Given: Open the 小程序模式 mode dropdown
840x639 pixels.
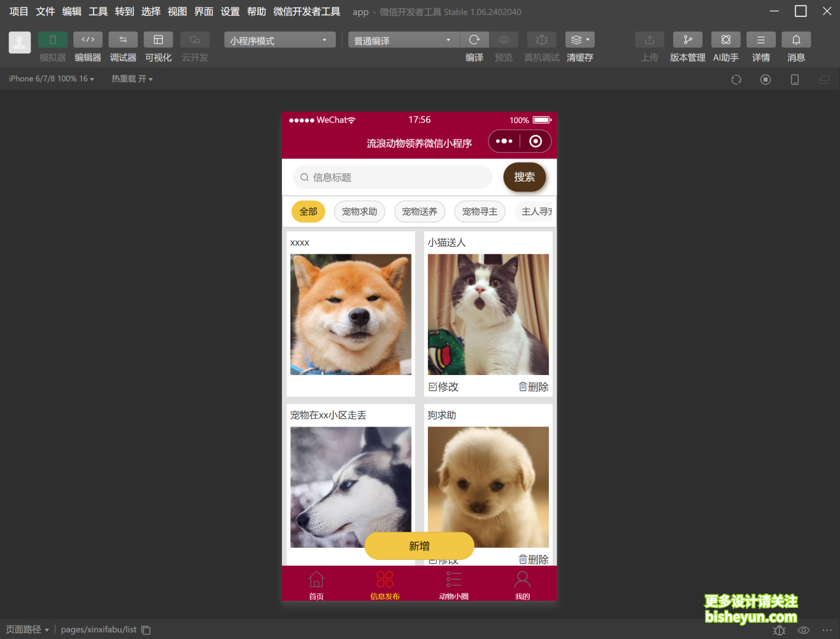Looking at the screenshot, I should coord(279,40).
